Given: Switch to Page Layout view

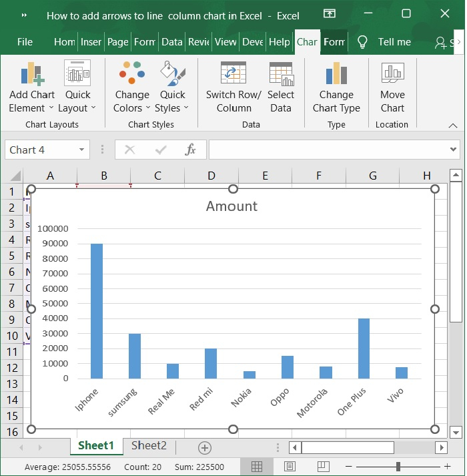Looking at the screenshot, I should pos(290,466).
